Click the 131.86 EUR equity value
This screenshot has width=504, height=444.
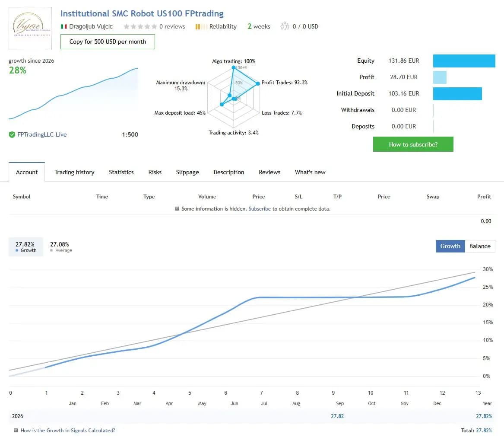[x=404, y=61]
